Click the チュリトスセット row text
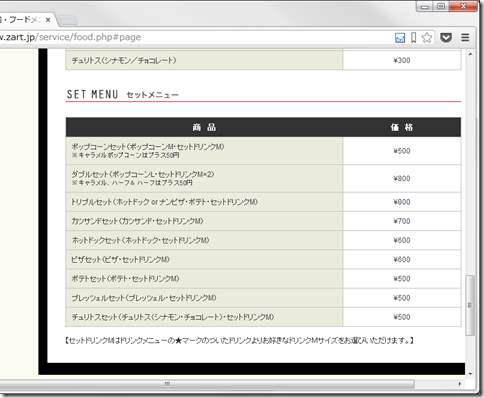Image resolution: width=484 pixels, height=398 pixels. pyautogui.click(x=173, y=317)
